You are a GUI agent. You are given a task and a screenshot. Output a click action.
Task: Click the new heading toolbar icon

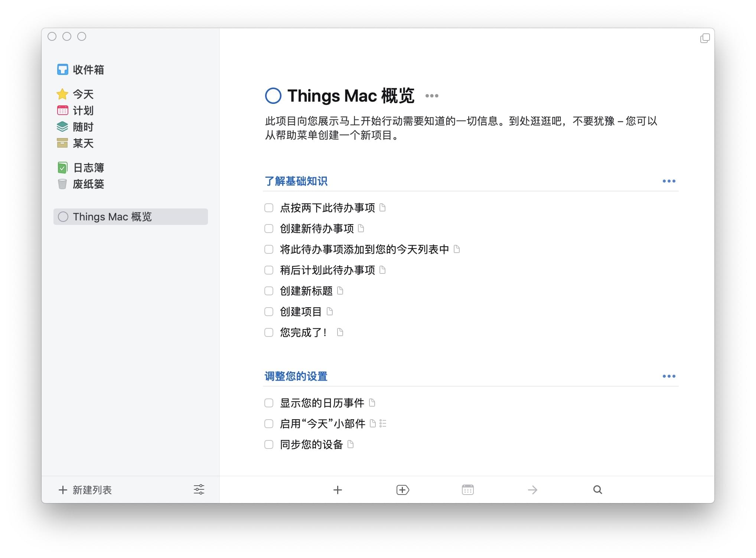[403, 490]
